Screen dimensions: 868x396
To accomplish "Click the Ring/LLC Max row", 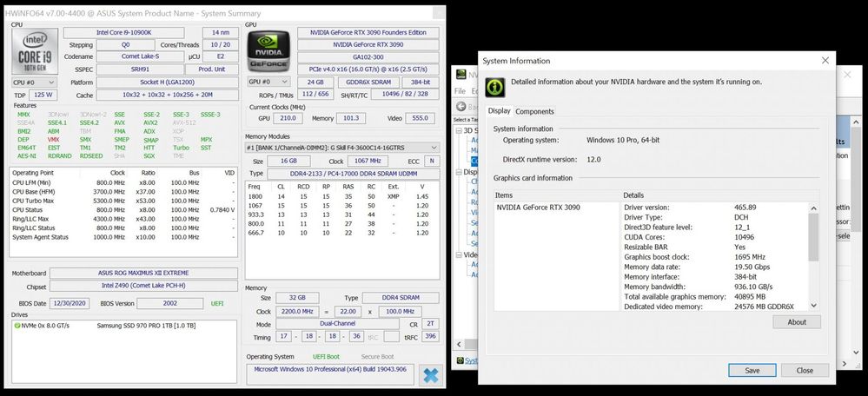I will [x=123, y=219].
